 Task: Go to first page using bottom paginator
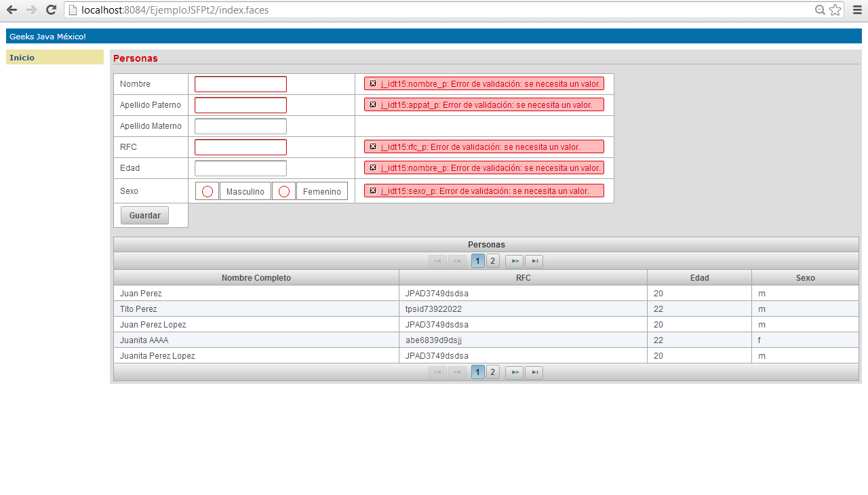pos(437,372)
